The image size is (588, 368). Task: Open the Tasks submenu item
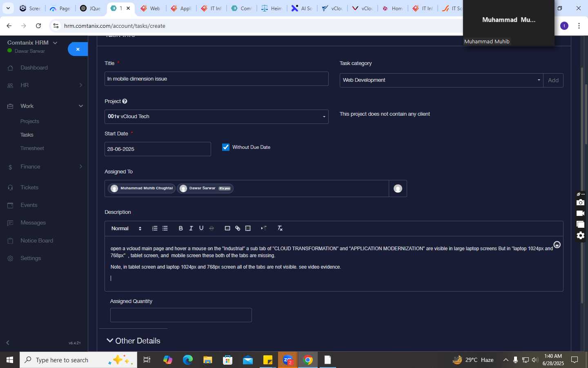(27, 135)
